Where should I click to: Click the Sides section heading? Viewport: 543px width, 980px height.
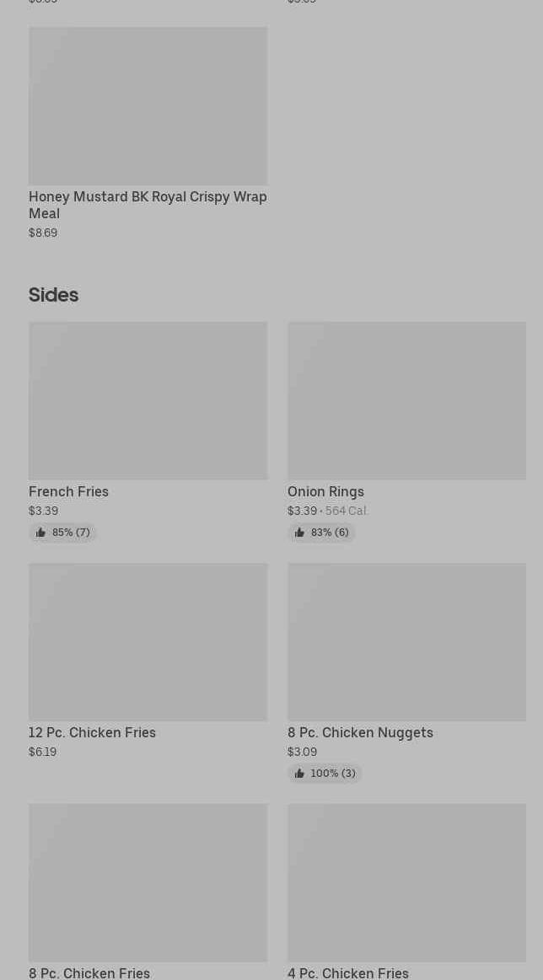coord(54,295)
